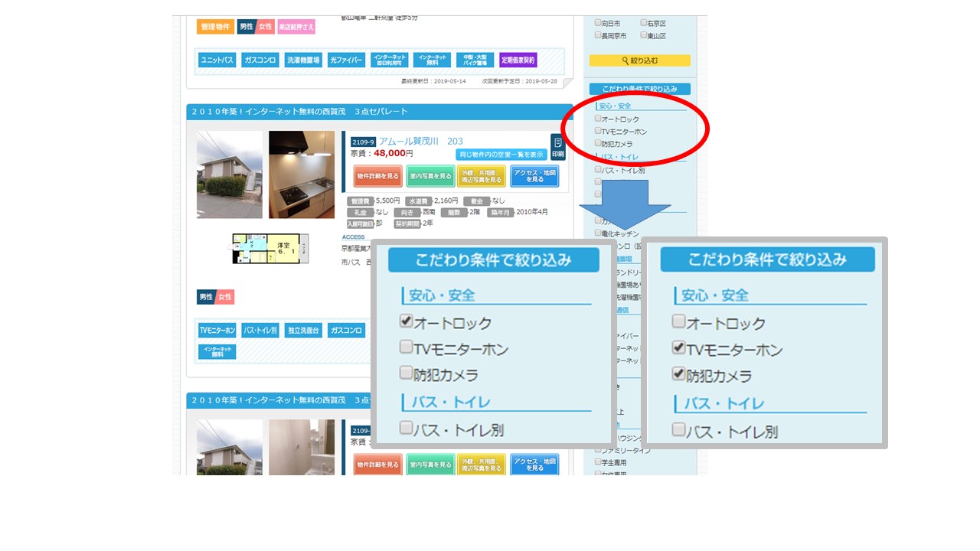
Task: Click 同じ物件内の空室一覧を表示 button
Action: (501, 154)
